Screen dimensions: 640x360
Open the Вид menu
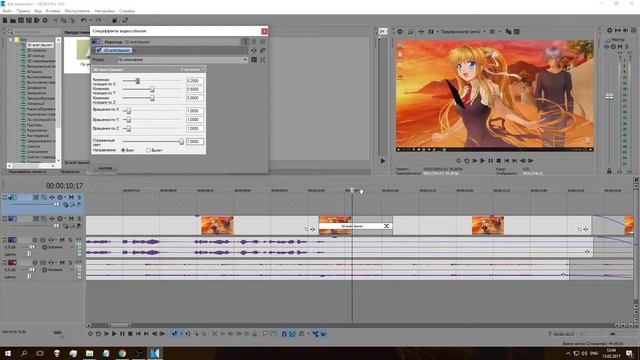pos(38,11)
